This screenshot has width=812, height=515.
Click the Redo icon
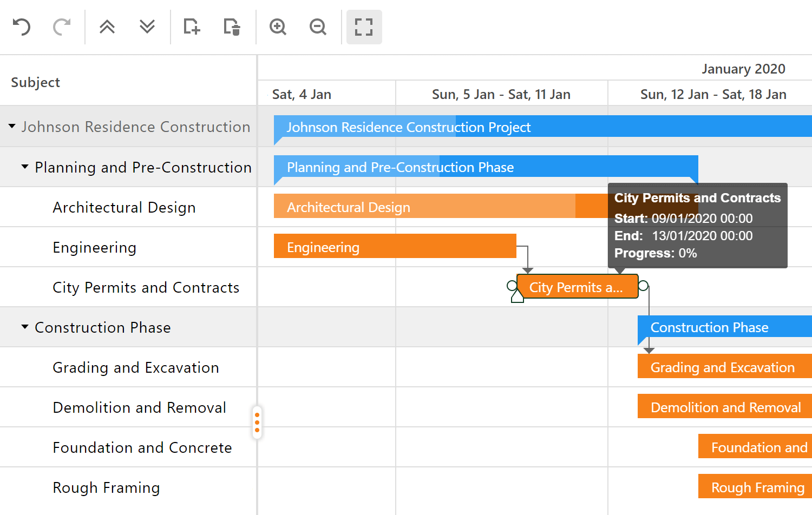(x=61, y=27)
